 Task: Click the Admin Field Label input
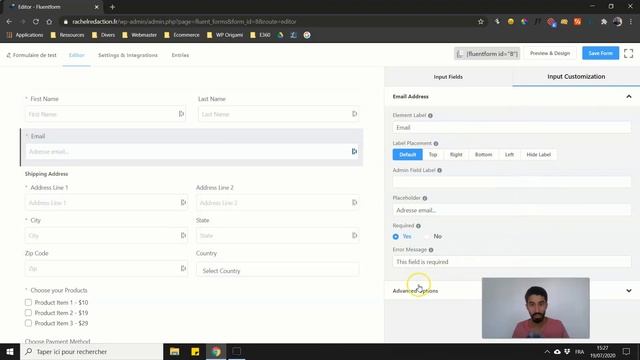pos(511,182)
